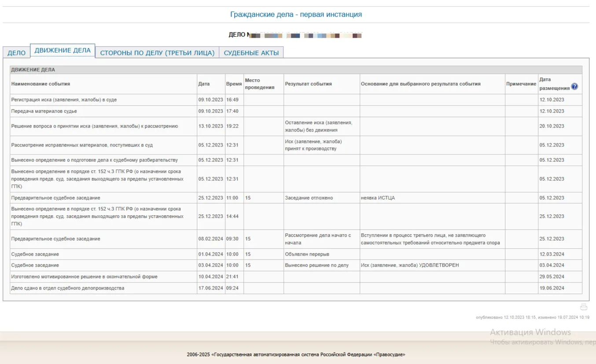The height and width of the screenshot is (364, 596).
Task: Click the date 08.02.2024 in Дата column
Action: pyautogui.click(x=211, y=239)
